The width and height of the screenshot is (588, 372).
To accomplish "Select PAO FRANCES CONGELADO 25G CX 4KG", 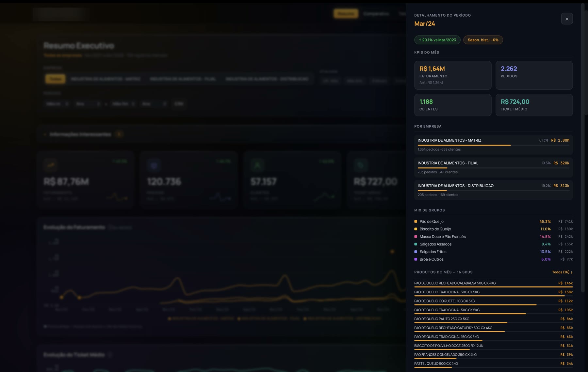I will pyautogui.click(x=493, y=355).
